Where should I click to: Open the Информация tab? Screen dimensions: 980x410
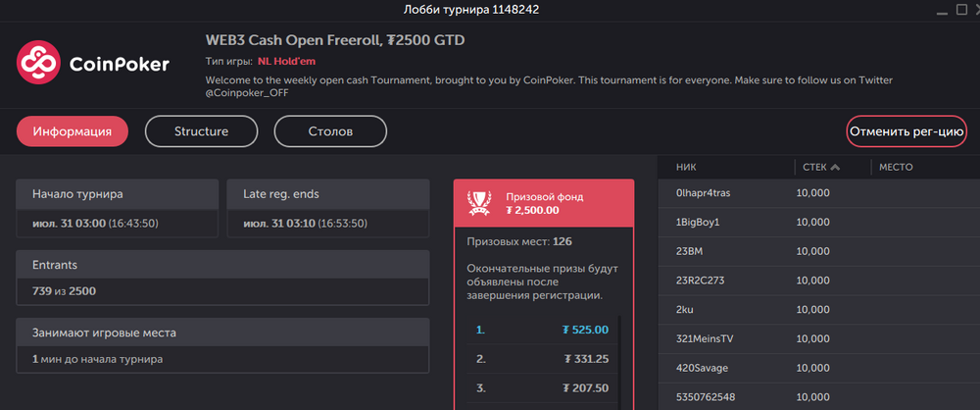pyautogui.click(x=73, y=131)
